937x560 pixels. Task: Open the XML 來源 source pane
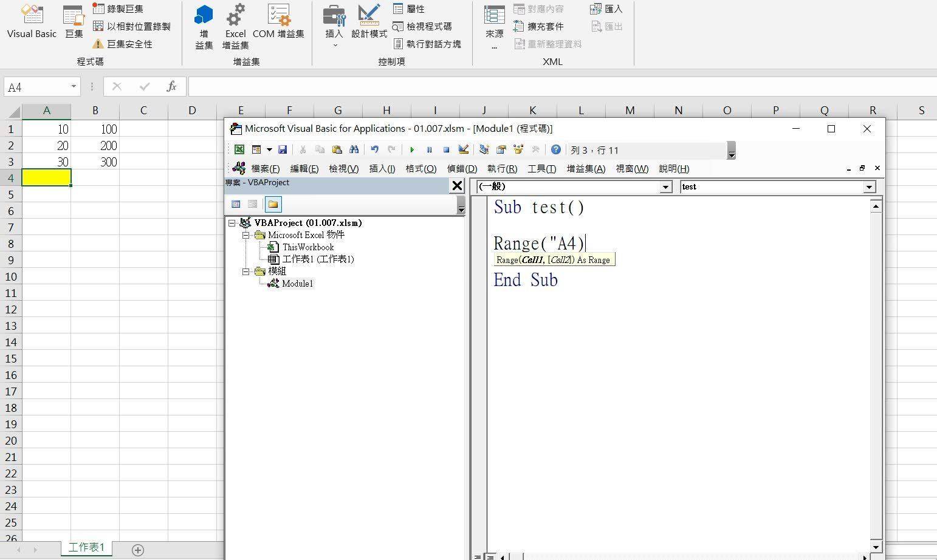click(495, 27)
